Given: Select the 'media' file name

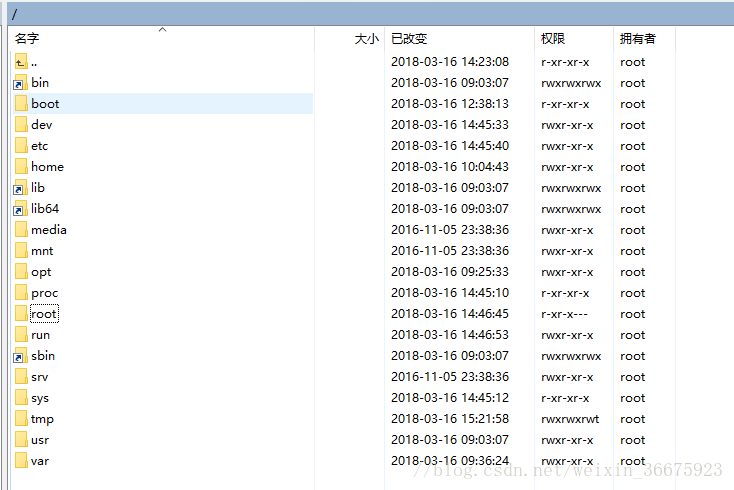Looking at the screenshot, I should tap(49, 230).
